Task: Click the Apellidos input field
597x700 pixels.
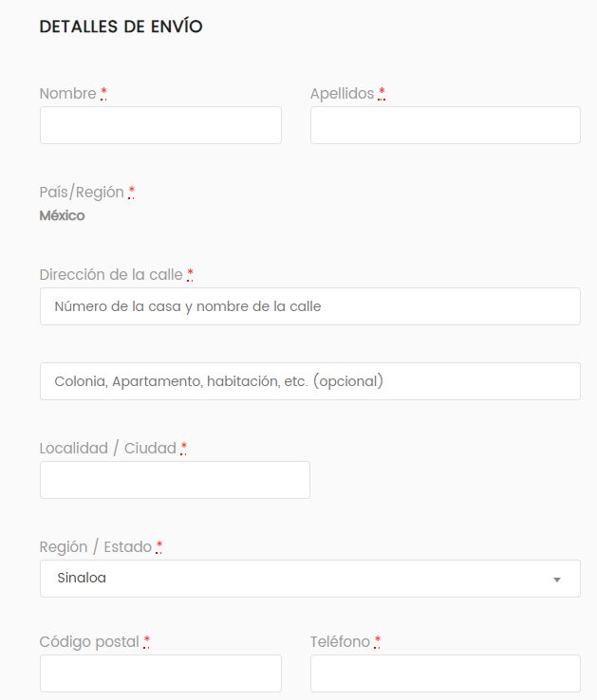Action: tap(445, 125)
